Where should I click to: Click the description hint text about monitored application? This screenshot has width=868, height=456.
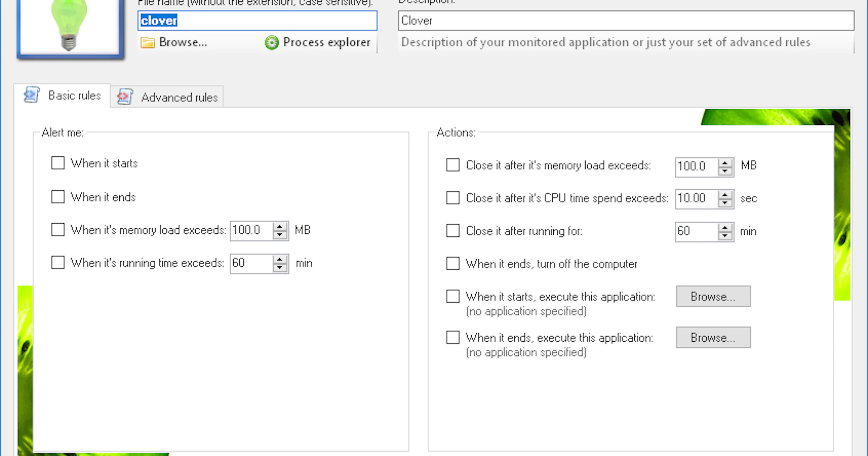pyautogui.click(x=605, y=42)
